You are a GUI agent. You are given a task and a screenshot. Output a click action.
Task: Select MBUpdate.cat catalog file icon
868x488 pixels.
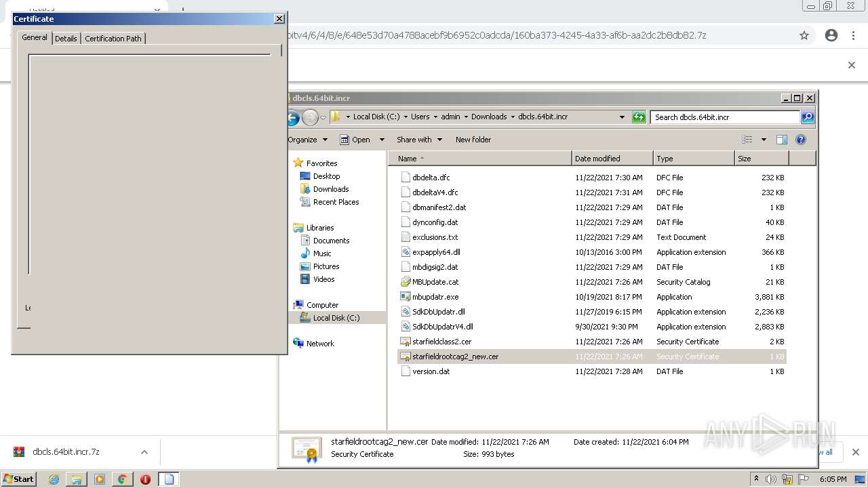tap(406, 282)
